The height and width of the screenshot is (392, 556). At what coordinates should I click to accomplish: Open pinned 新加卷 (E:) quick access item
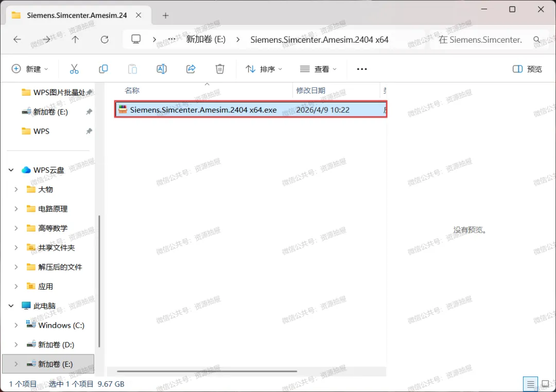50,112
